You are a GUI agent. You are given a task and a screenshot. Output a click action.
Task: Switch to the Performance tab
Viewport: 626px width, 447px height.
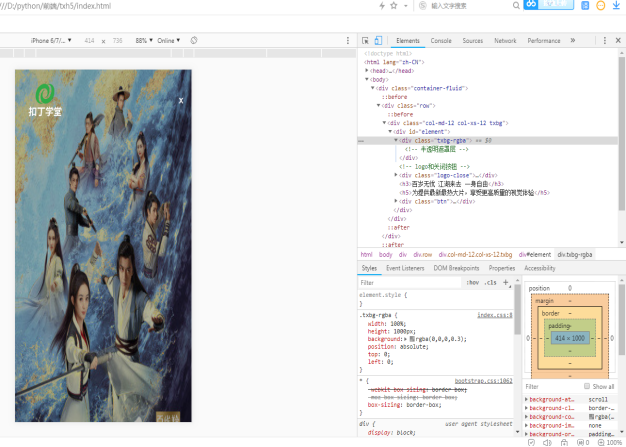(544, 41)
